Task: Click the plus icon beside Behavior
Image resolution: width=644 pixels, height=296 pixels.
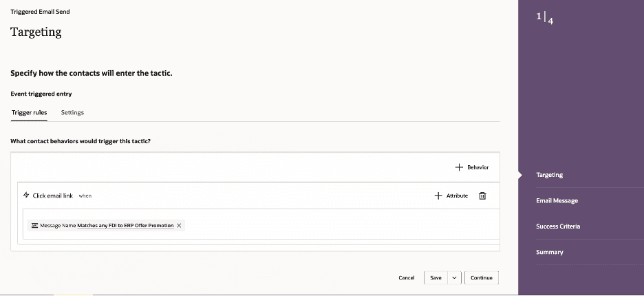Action: [459, 167]
